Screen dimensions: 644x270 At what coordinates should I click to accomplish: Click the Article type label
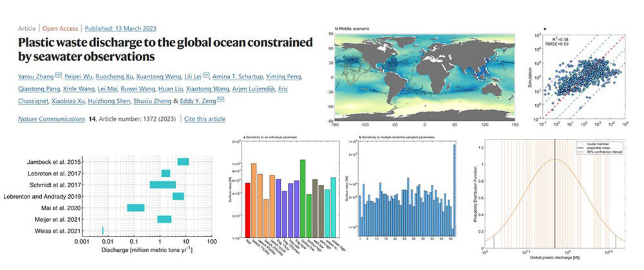point(26,28)
